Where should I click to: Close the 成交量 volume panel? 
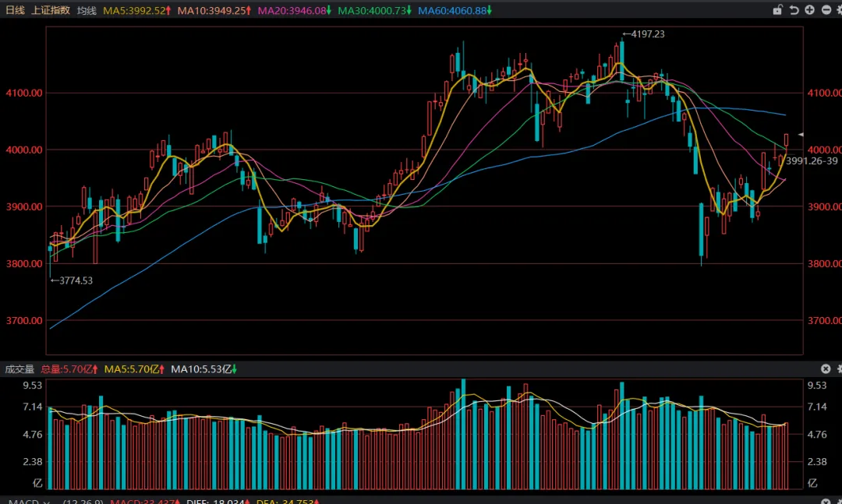[826, 368]
